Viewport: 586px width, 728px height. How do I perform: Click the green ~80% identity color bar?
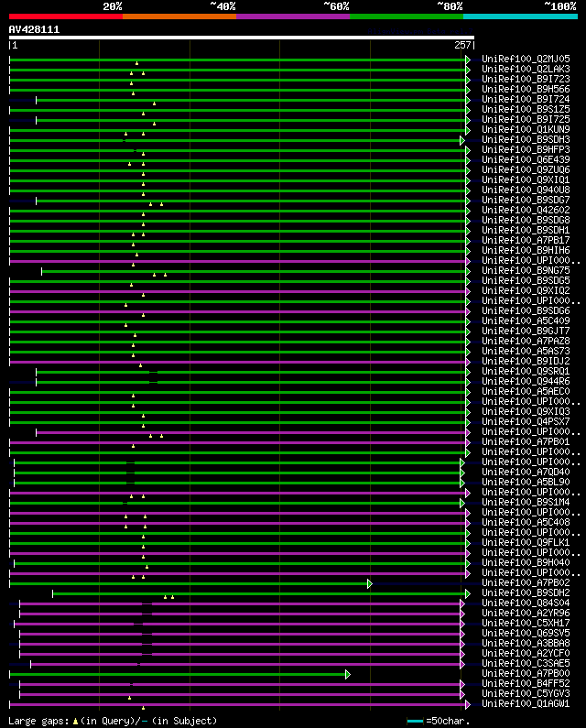407,16
